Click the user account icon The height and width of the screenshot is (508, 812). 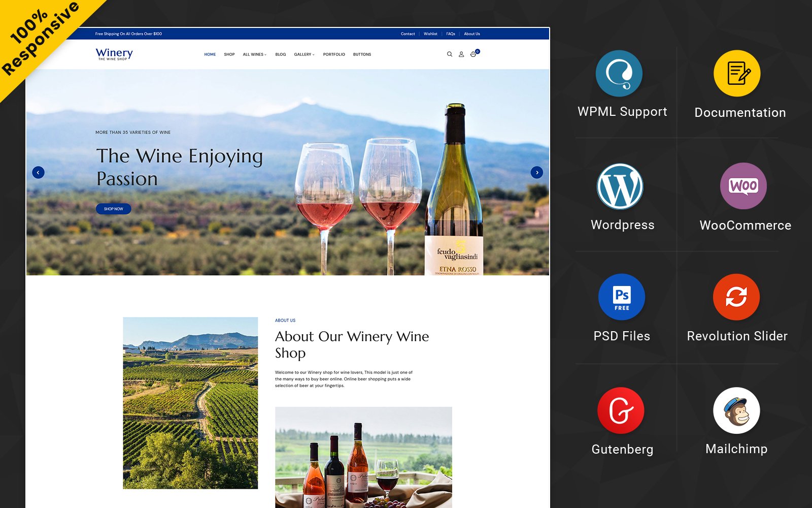coord(461,54)
